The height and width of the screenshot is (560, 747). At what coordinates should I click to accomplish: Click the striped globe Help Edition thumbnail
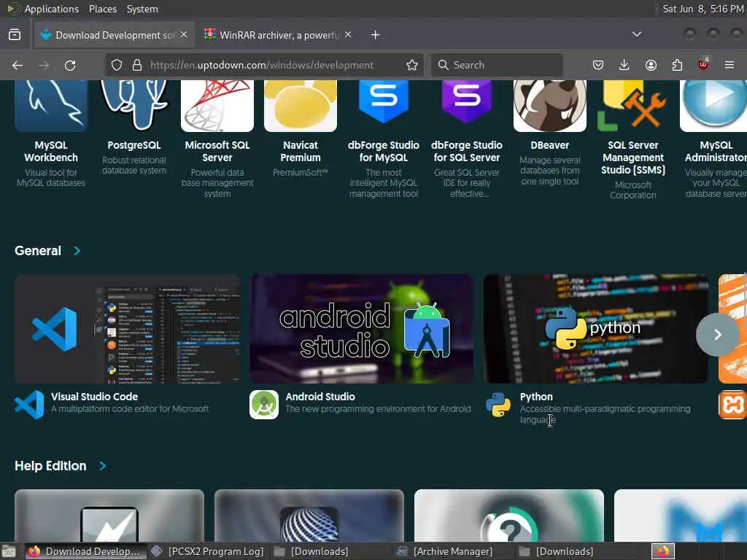point(309,516)
